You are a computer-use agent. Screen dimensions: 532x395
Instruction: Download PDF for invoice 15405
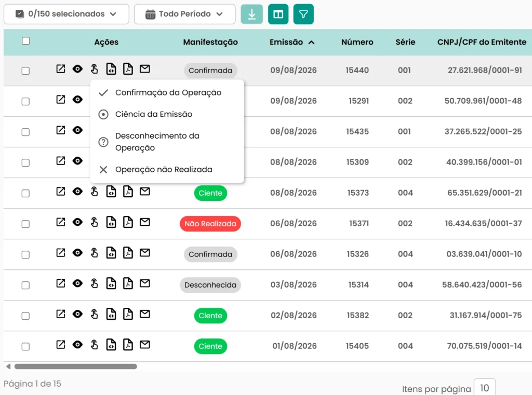[x=128, y=345]
